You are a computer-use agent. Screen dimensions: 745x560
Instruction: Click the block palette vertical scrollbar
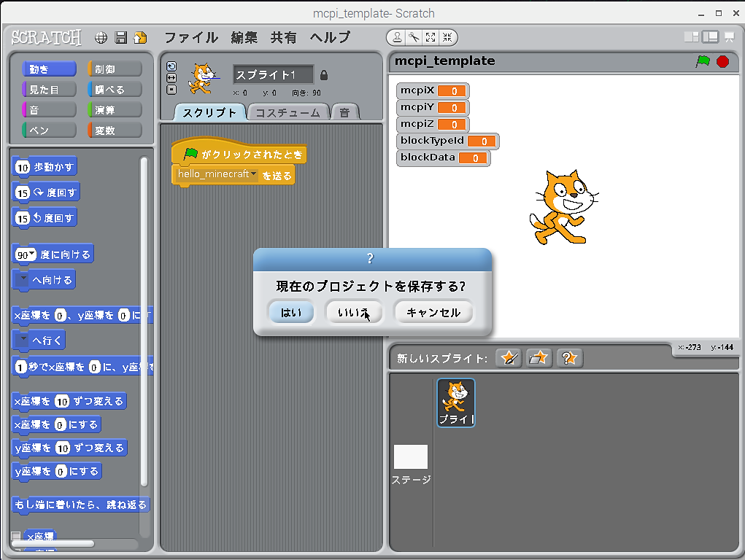[144, 322]
